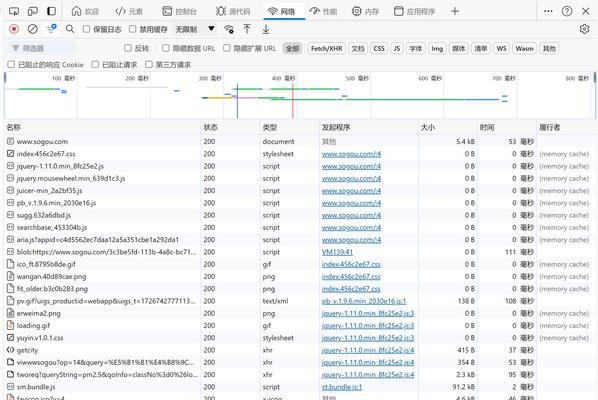Open the 性能 performance tab
Viewport: 598px width, 400px height.
323,11
